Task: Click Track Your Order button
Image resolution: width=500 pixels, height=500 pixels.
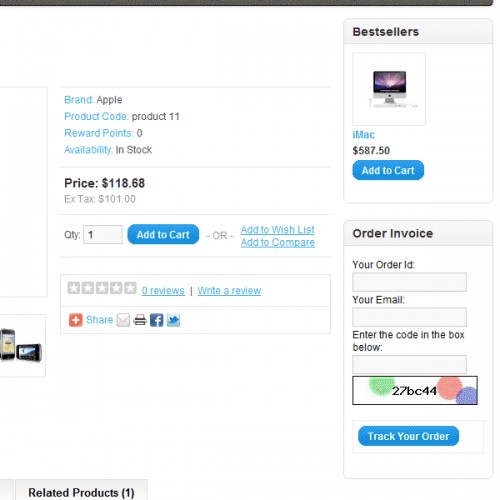Action: 408,436
